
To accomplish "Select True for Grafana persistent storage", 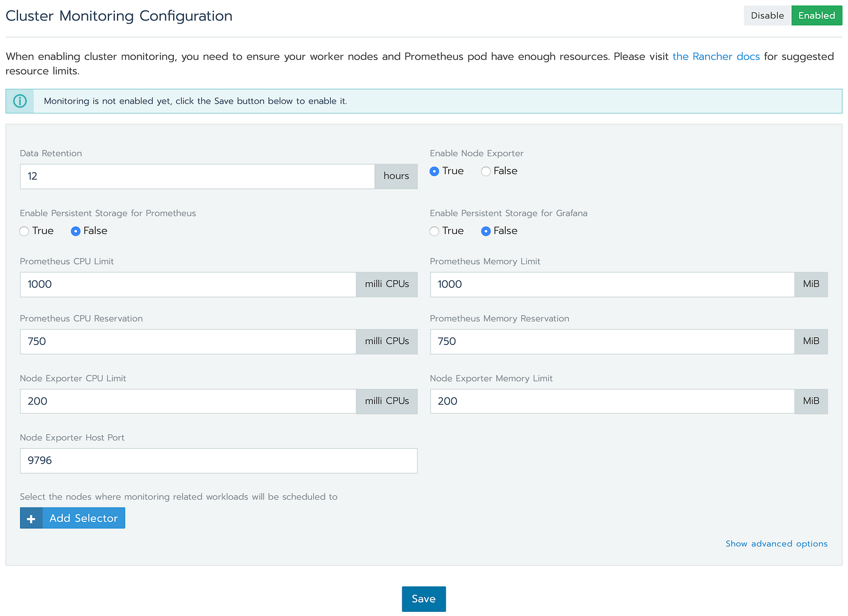I will [434, 231].
